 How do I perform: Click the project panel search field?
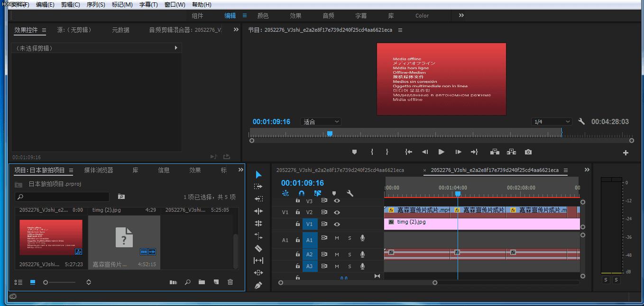tap(63, 197)
